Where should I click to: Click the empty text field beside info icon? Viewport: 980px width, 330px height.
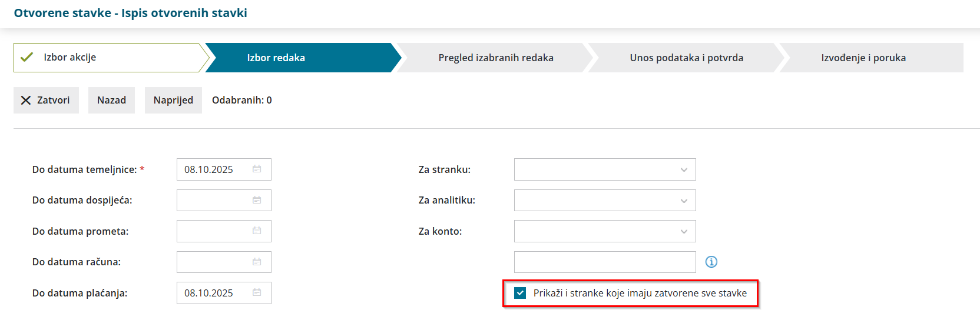(x=605, y=262)
